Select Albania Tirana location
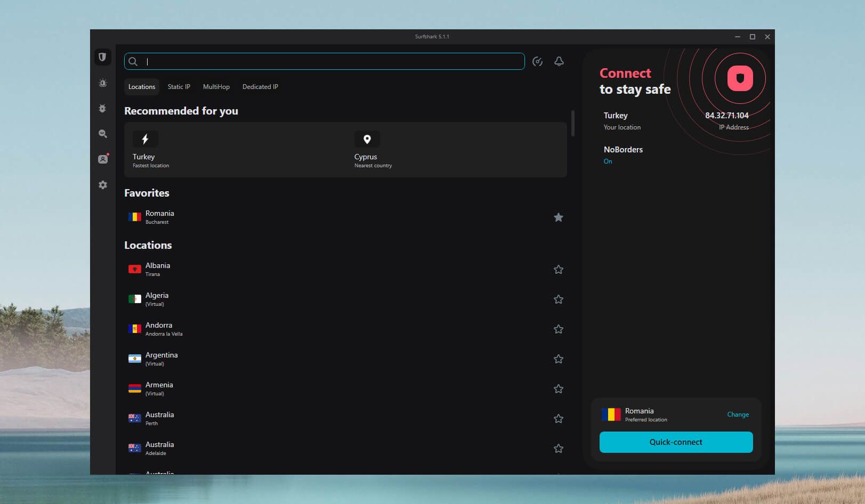Image resolution: width=865 pixels, height=504 pixels. click(345, 270)
